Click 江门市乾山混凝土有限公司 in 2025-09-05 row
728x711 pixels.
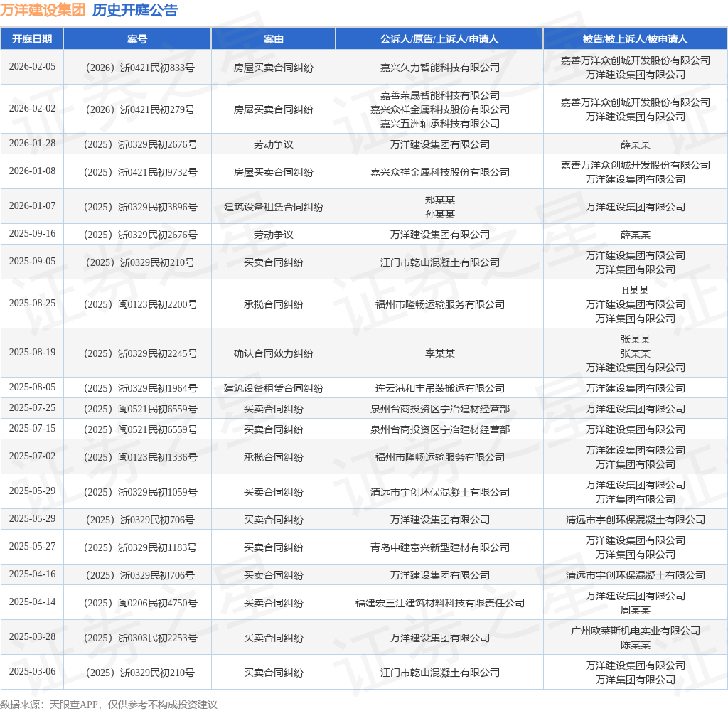(x=439, y=262)
